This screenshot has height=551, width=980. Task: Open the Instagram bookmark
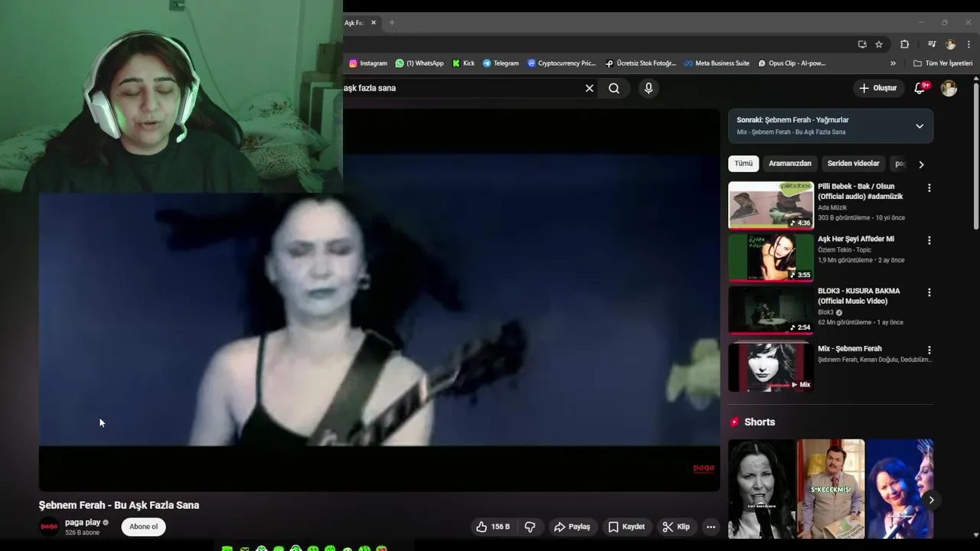click(368, 64)
